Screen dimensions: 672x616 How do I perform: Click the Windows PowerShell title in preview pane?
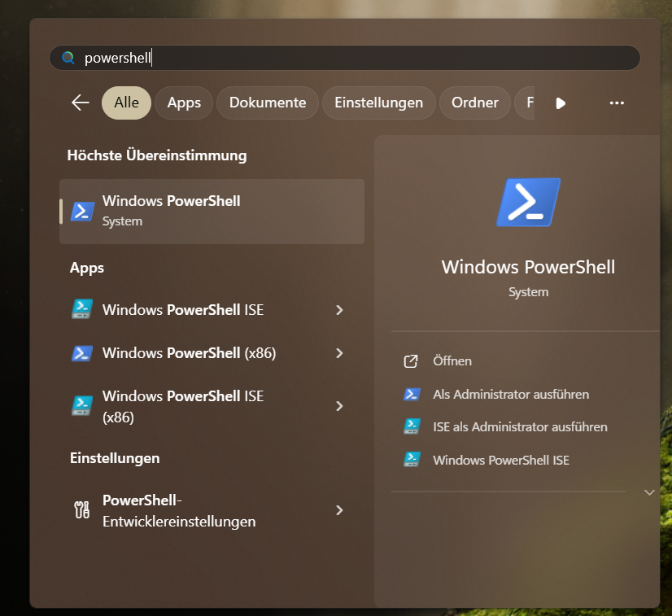click(x=528, y=267)
